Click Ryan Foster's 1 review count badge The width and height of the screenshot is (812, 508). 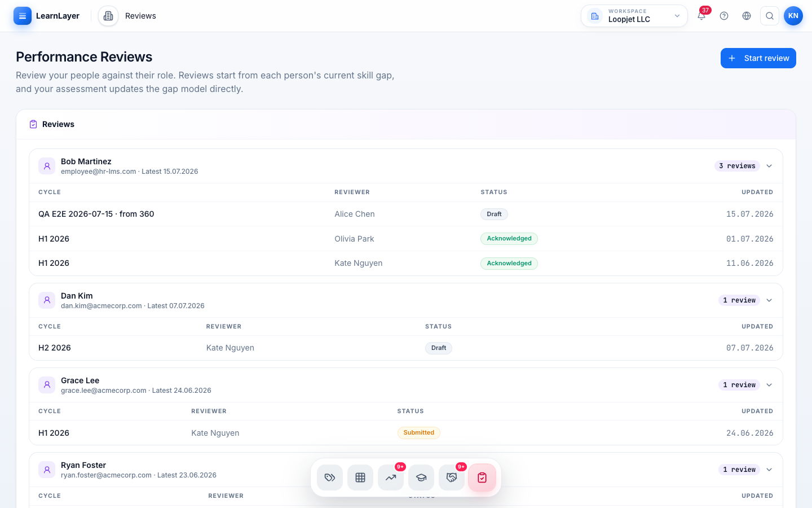739,470
